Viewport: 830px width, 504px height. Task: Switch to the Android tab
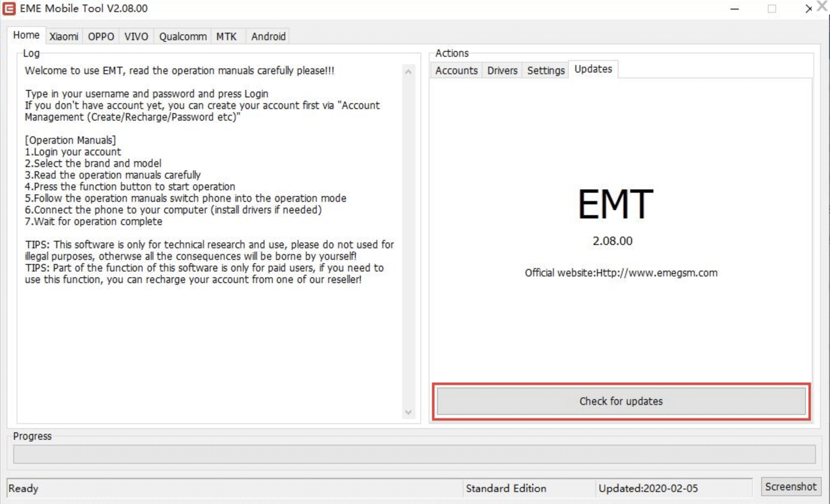tap(268, 36)
